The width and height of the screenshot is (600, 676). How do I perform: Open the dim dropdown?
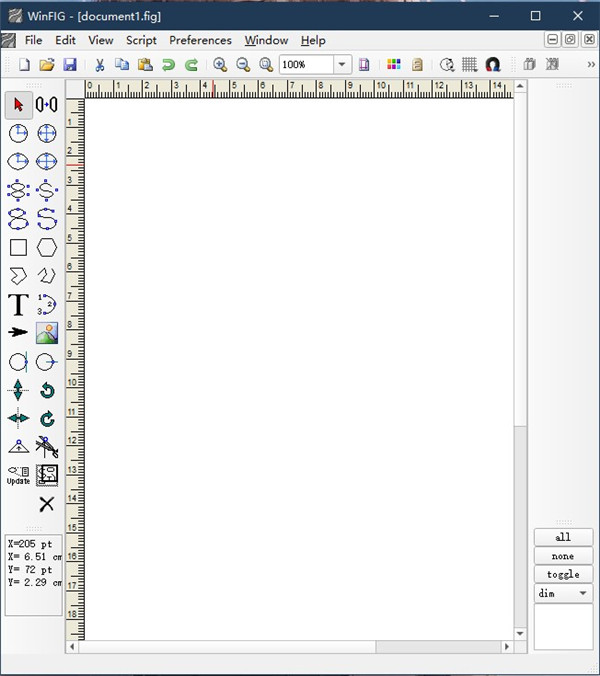coord(563,594)
